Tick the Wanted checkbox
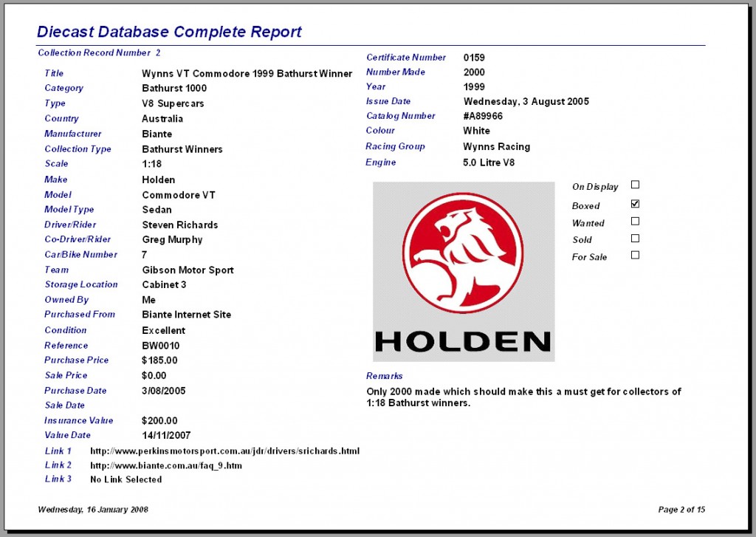The height and width of the screenshot is (537, 756). click(635, 222)
